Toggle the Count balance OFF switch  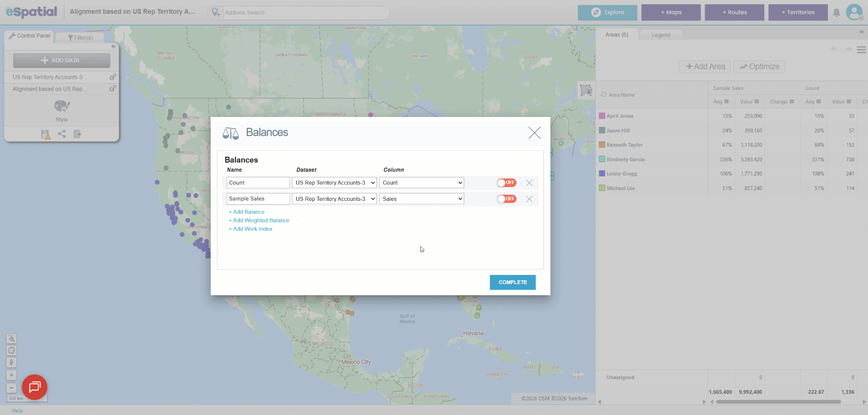coord(507,183)
